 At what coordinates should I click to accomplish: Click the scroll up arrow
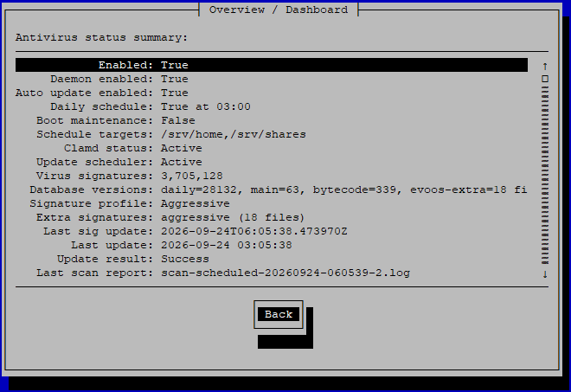tap(545, 66)
